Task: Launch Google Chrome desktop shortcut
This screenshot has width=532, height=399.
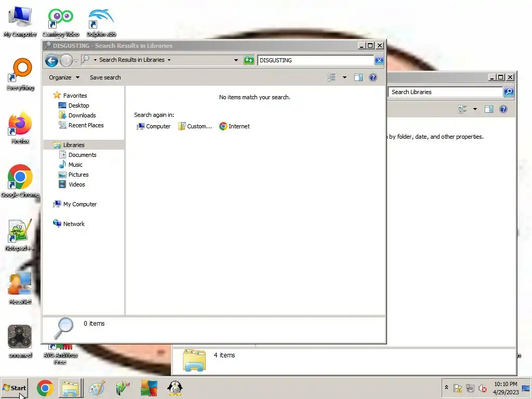Action: tap(20, 181)
